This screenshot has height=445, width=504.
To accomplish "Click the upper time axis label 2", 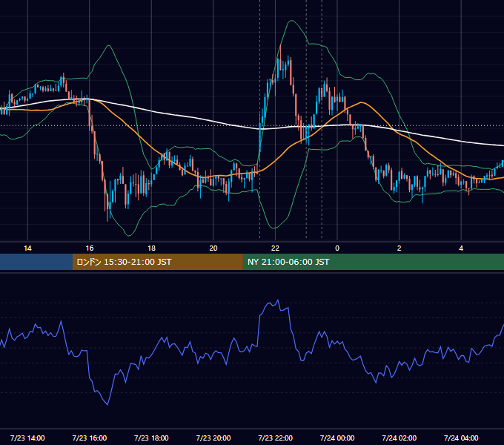I will pyautogui.click(x=399, y=248).
